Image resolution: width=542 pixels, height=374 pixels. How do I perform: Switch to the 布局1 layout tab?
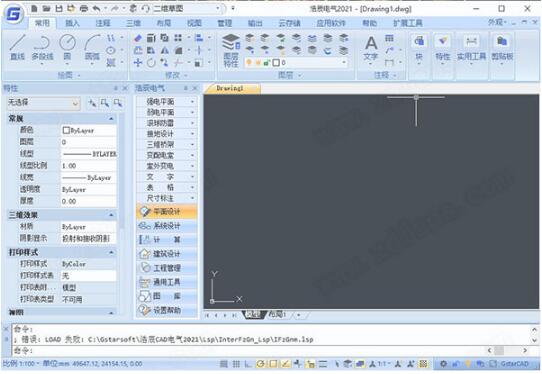click(x=277, y=315)
